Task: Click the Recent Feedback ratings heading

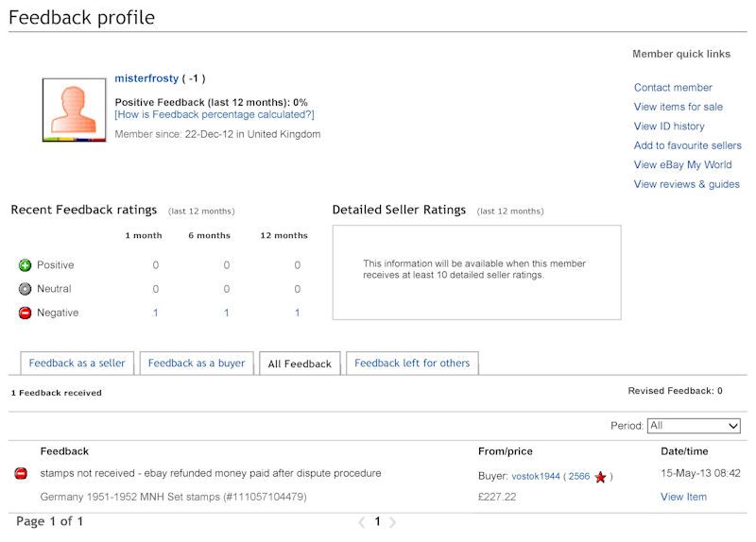Action: click(x=84, y=210)
